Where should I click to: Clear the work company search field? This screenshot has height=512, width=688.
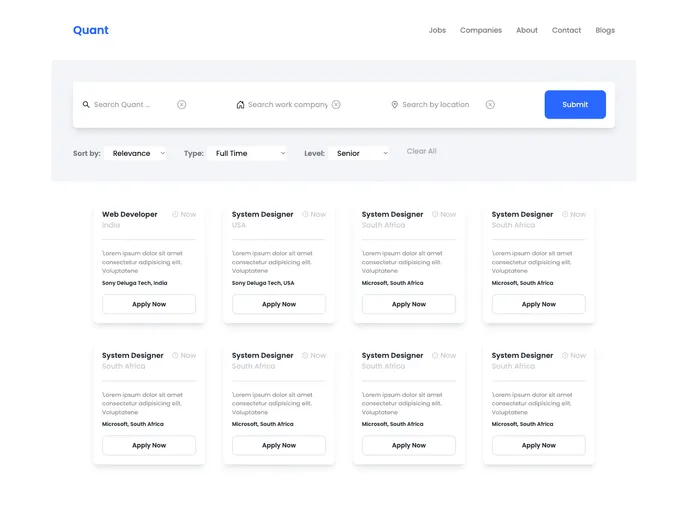click(x=336, y=105)
